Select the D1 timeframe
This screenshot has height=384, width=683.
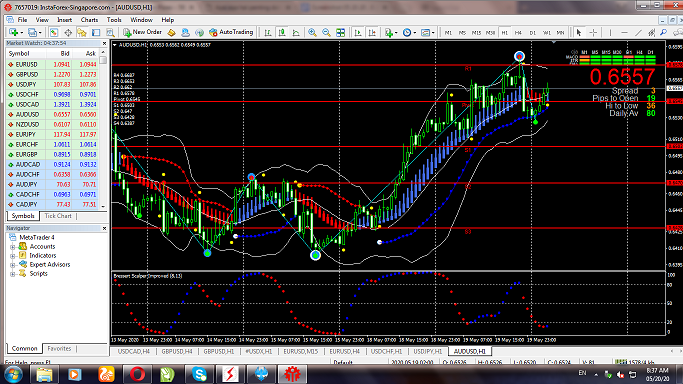pos(532,33)
